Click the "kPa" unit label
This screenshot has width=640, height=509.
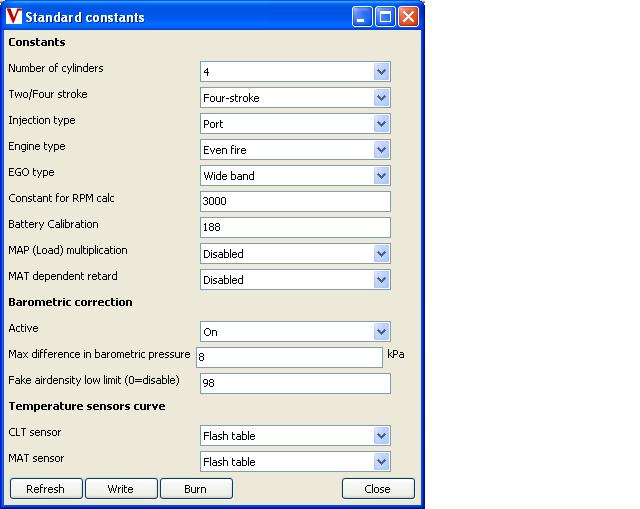(396, 354)
